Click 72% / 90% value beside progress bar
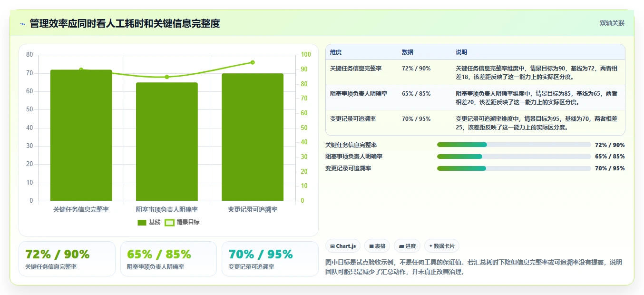The height and width of the screenshot is (295, 644). pyautogui.click(x=610, y=145)
